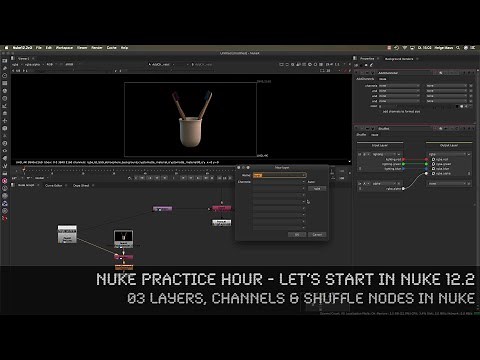
Task: Open the Views nodes toolbar menu
Action: (x=5, y=151)
